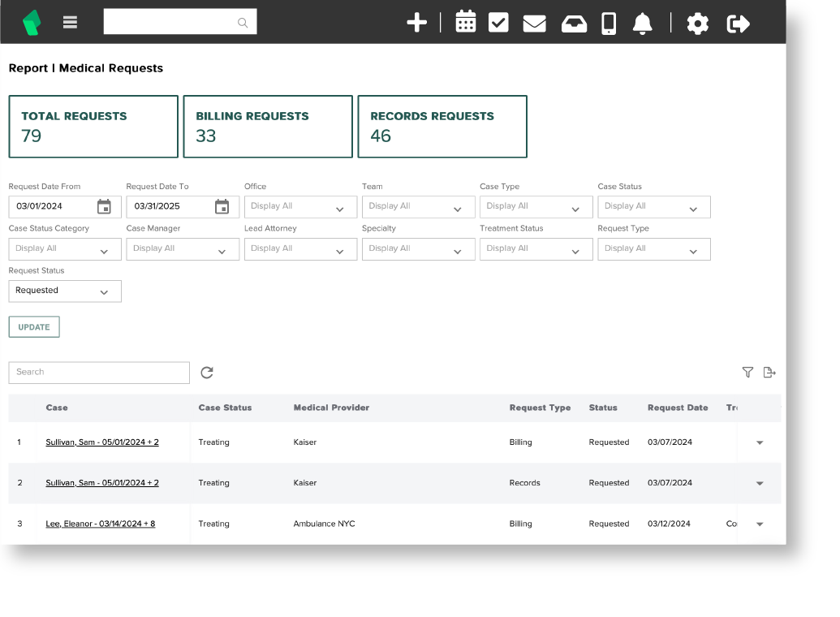The image size is (840, 617).
Task: Click the table Search input field
Action: pos(99,373)
